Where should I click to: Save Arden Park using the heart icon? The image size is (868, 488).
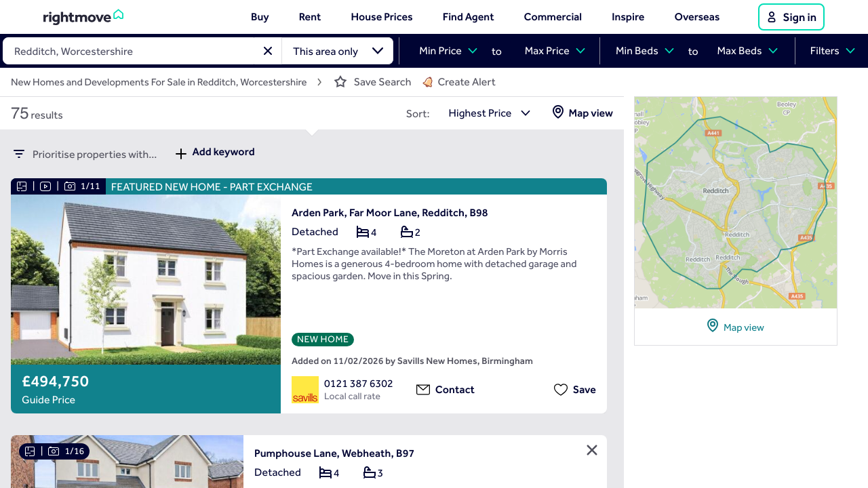pos(561,390)
